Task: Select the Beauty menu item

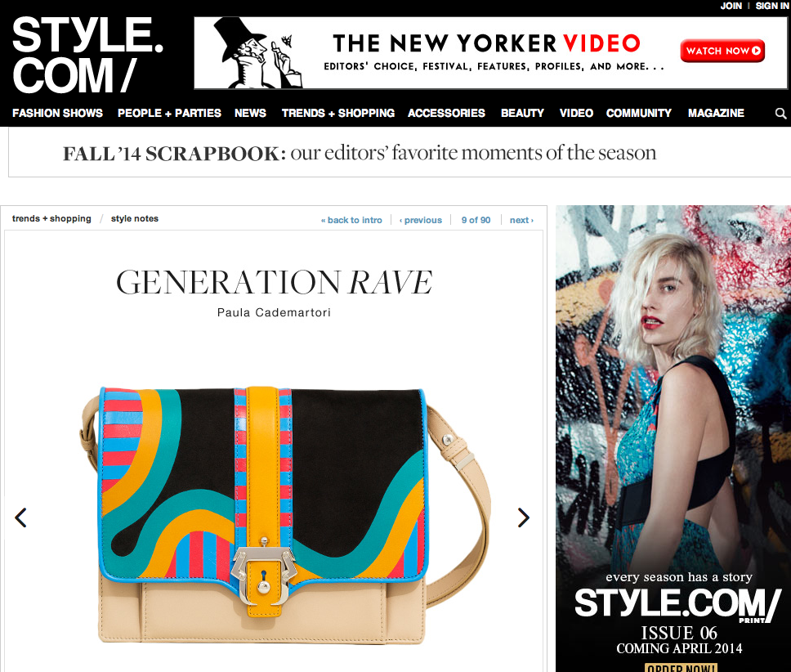Action: pyautogui.click(x=522, y=113)
